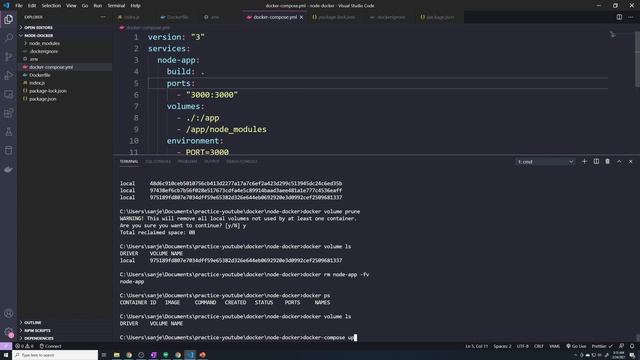Expand the NPM Scripts section
Screen dimensions: 640x360
pos(37,330)
